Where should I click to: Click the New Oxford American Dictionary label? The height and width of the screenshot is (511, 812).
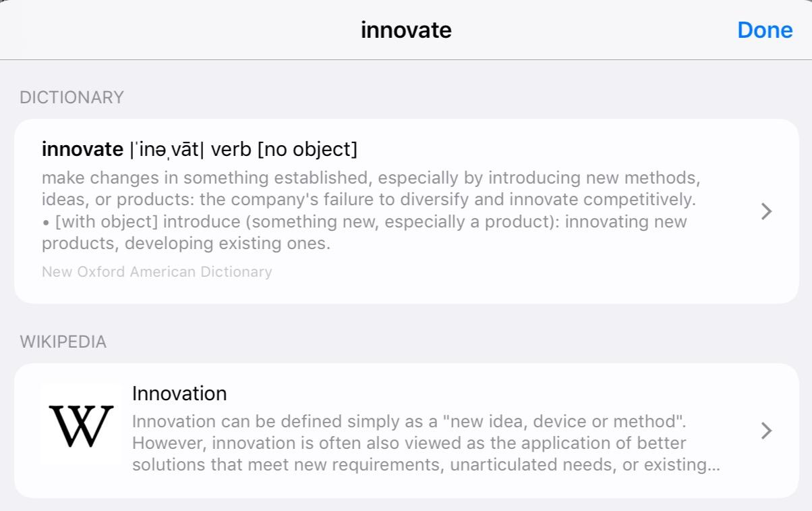coord(157,272)
